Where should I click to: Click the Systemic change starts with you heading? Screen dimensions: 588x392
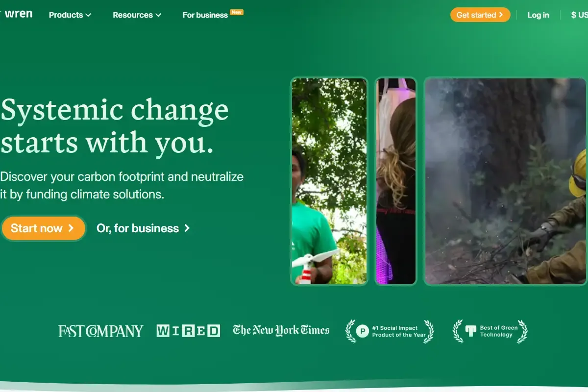click(x=115, y=126)
